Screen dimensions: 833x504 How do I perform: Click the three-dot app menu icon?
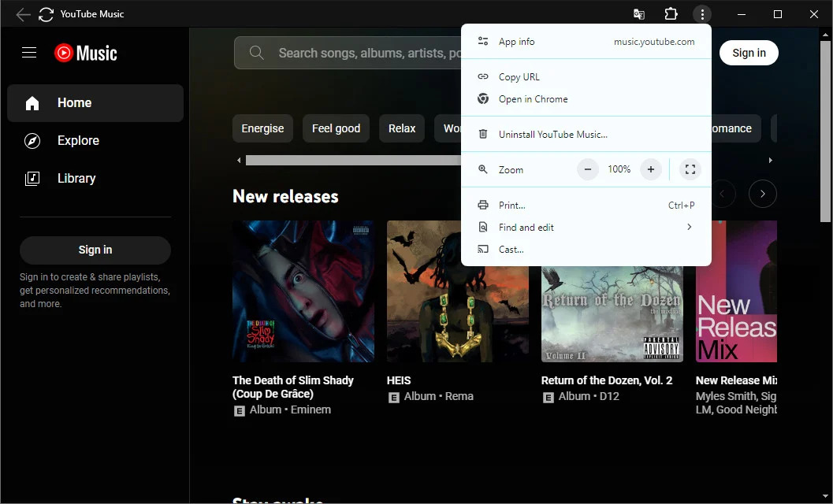pos(701,14)
